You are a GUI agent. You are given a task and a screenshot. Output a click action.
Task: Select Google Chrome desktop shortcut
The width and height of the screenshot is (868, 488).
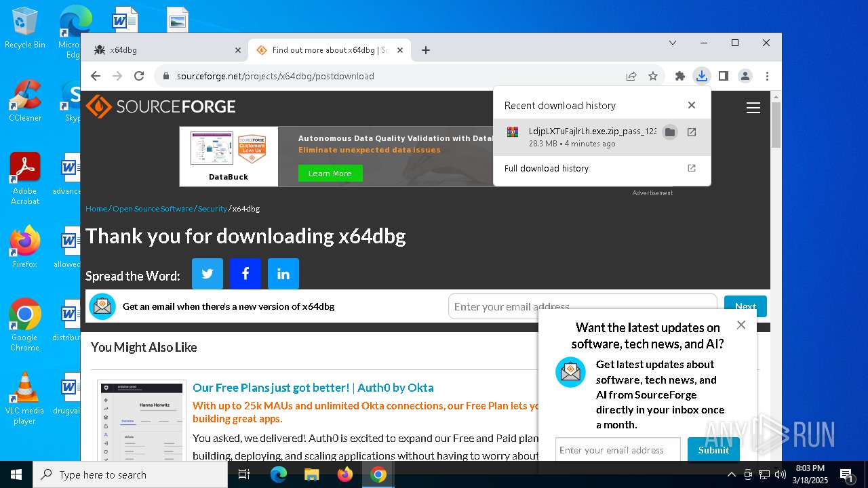pyautogui.click(x=25, y=325)
